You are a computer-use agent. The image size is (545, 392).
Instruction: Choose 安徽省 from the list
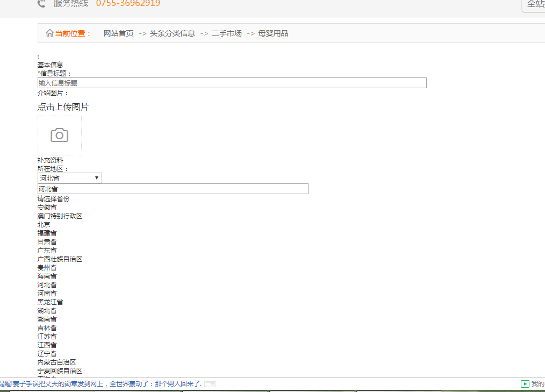[x=47, y=208]
